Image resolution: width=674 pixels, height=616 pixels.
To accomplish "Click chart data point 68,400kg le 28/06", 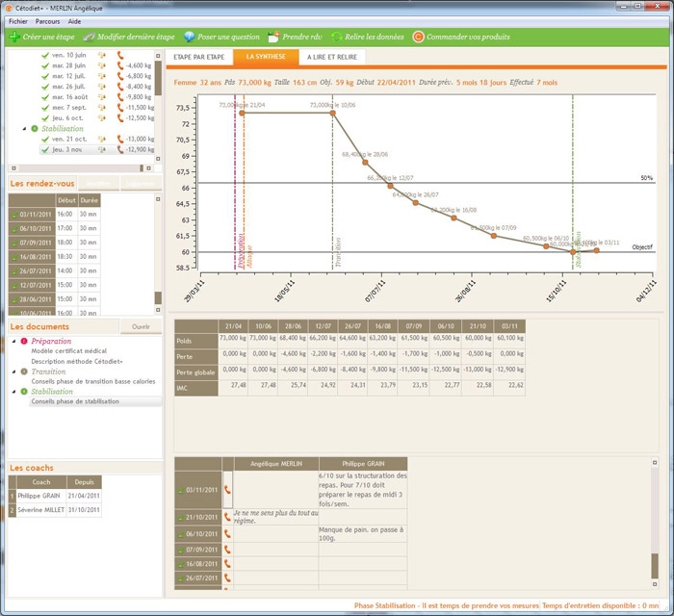I will 365,163.
